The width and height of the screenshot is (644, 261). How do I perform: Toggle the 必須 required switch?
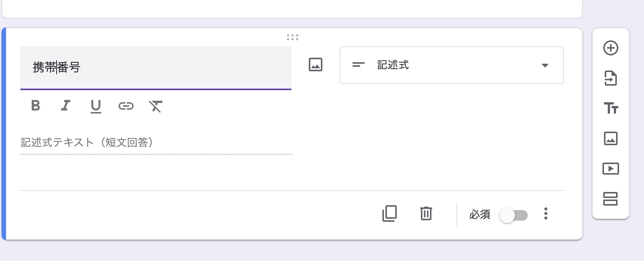[x=513, y=215]
